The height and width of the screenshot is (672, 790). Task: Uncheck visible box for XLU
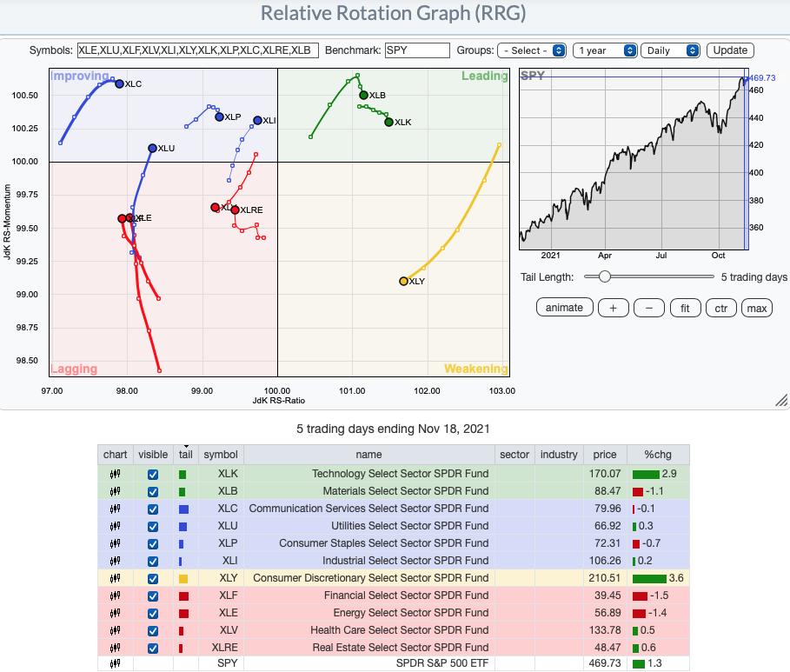[153, 526]
